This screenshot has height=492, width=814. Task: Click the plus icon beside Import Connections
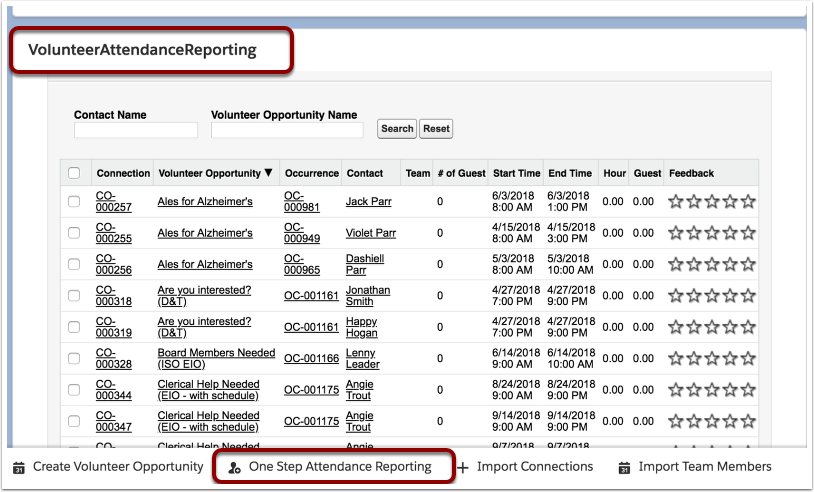click(463, 468)
